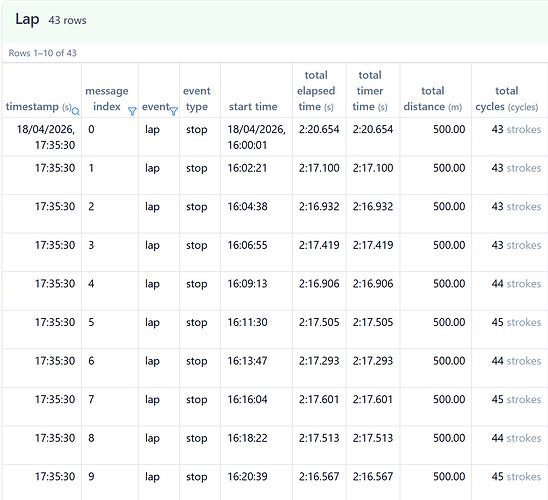Open the message index filter icon

[132, 111]
